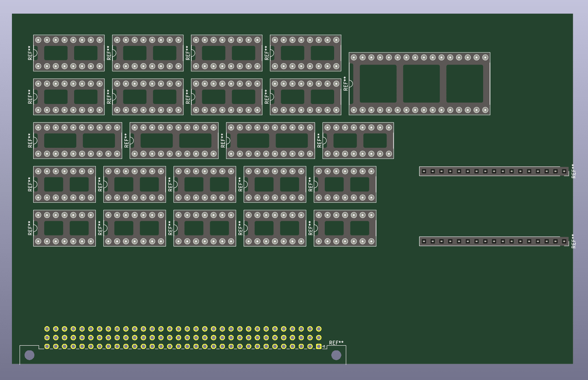Select the right mounting hole of edge connector
Screen dimensions: 588x380
pyautogui.click(x=336, y=355)
